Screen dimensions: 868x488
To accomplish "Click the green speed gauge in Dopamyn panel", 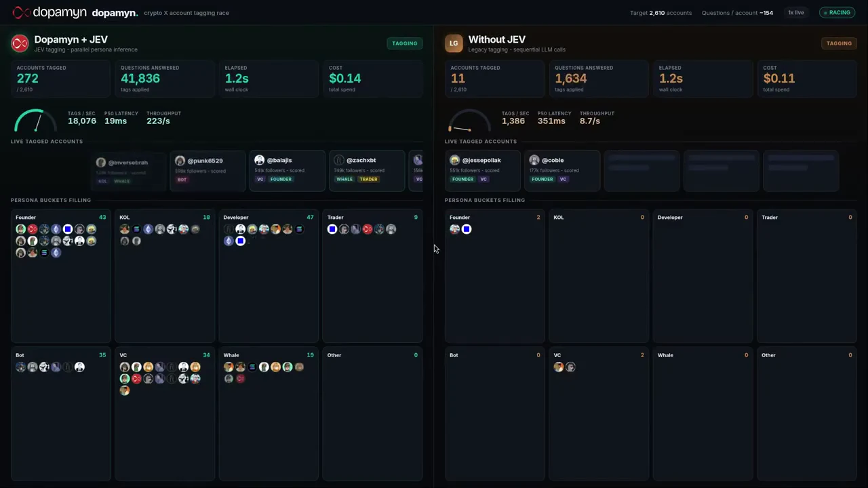I will (37, 120).
